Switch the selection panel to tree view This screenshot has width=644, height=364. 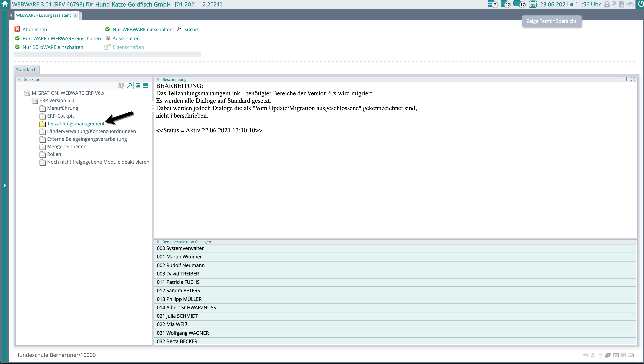[x=137, y=86]
